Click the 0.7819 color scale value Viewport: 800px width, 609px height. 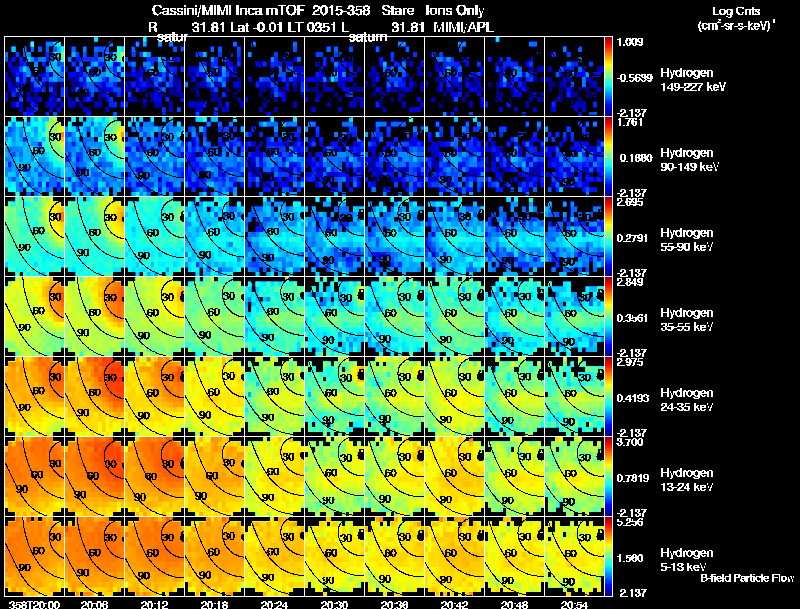click(633, 478)
